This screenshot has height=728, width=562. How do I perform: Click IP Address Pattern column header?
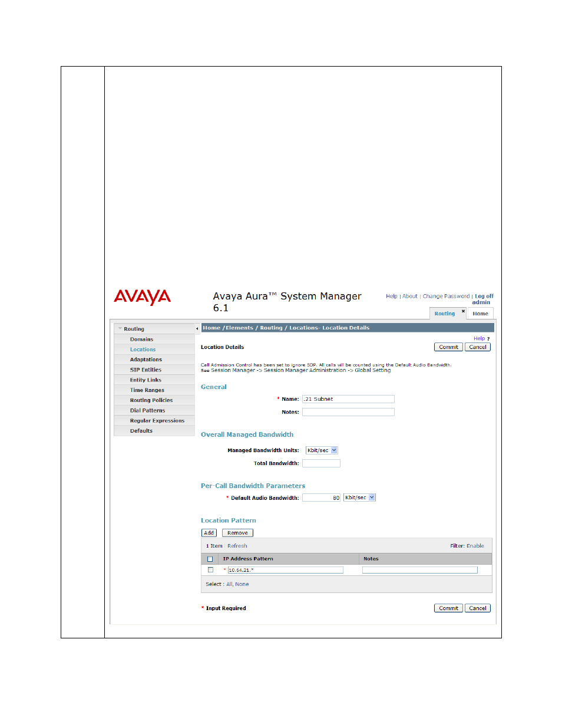(248, 559)
